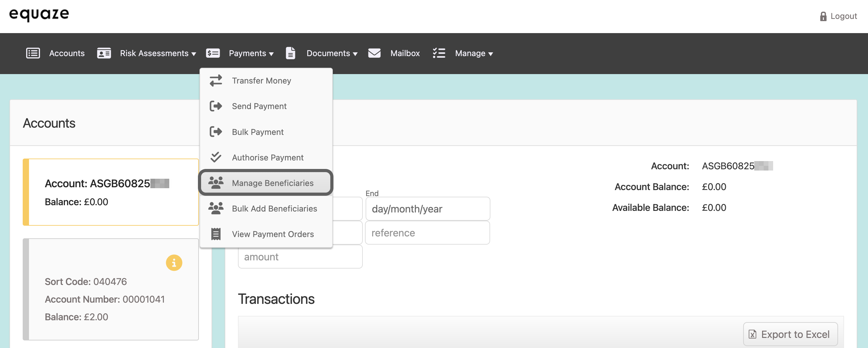This screenshot has height=348, width=868.
Task: Click the Documents file icon in navbar
Action: tap(290, 53)
